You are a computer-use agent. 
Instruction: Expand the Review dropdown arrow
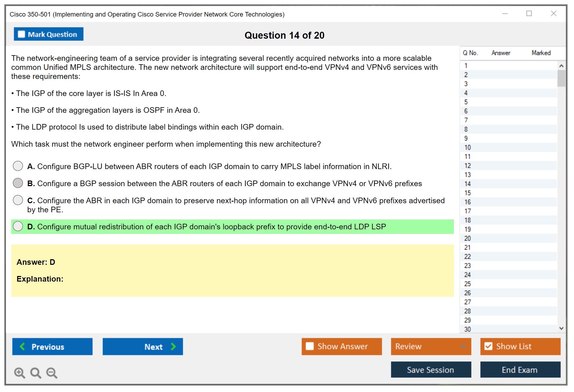click(463, 346)
